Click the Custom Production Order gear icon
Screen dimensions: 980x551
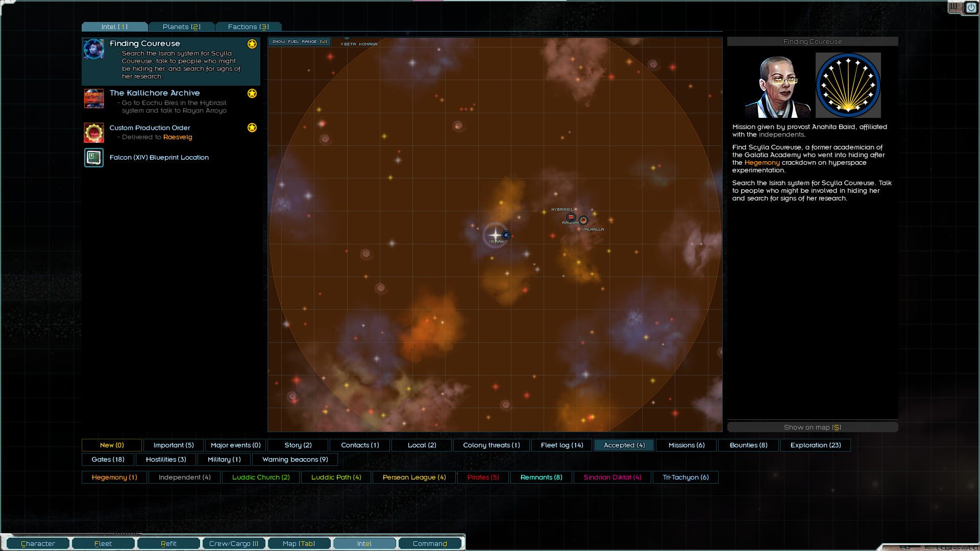click(x=94, y=133)
